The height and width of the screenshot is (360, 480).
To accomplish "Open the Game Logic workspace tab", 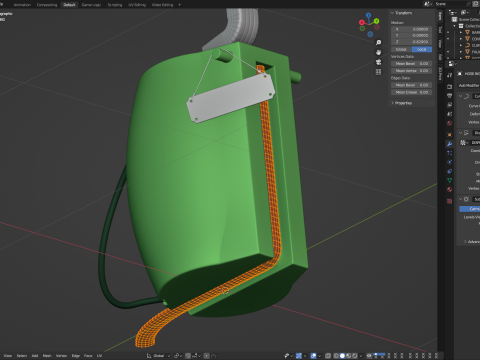I will (x=91, y=5).
